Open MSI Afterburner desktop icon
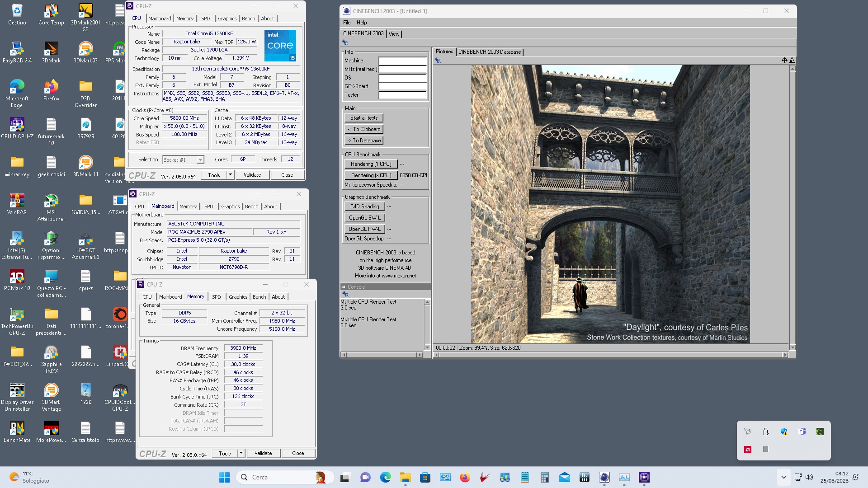 click(x=51, y=207)
